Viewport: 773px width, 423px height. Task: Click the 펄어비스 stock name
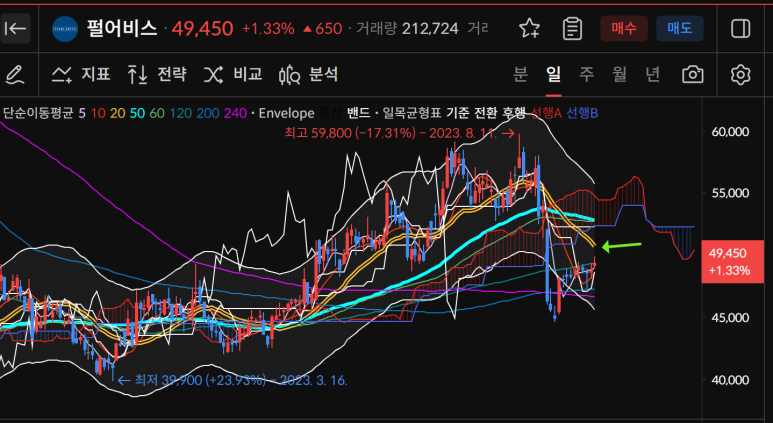coord(122,29)
